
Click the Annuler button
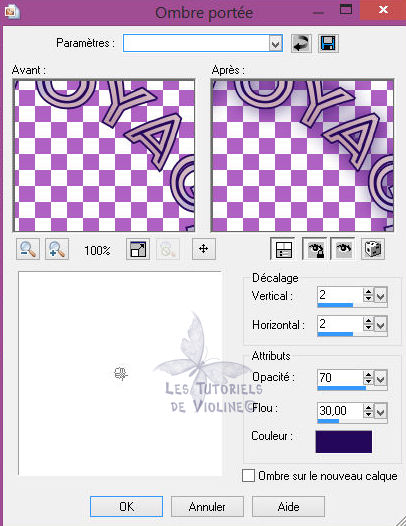point(207,507)
